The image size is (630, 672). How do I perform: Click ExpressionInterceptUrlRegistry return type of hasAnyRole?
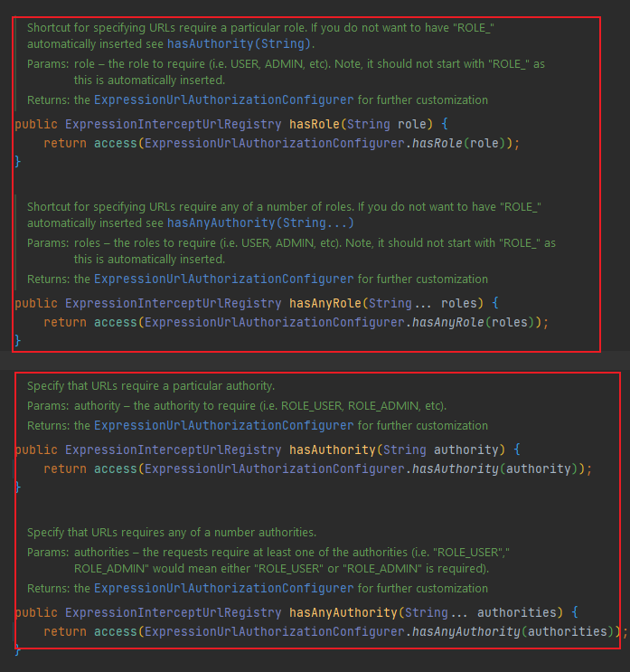174,303
